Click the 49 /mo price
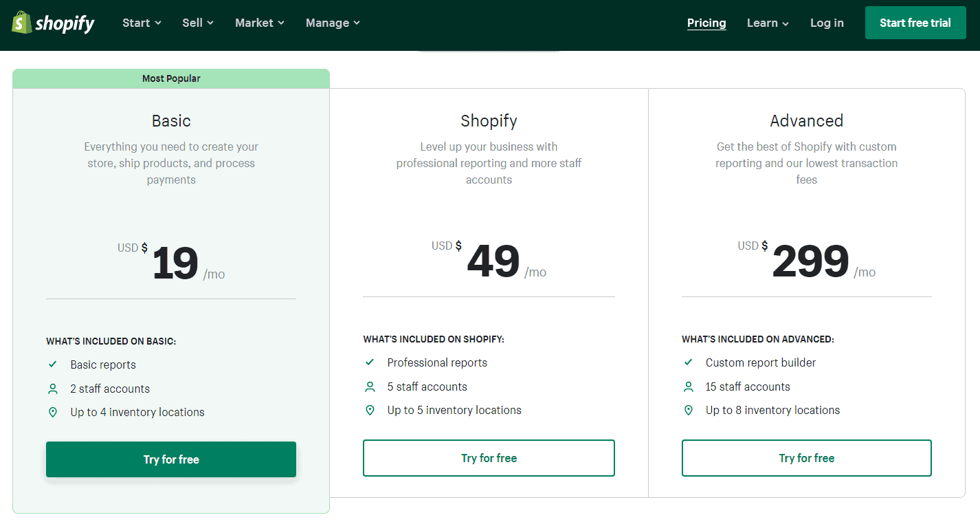This screenshot has width=980, height=522. [489, 261]
